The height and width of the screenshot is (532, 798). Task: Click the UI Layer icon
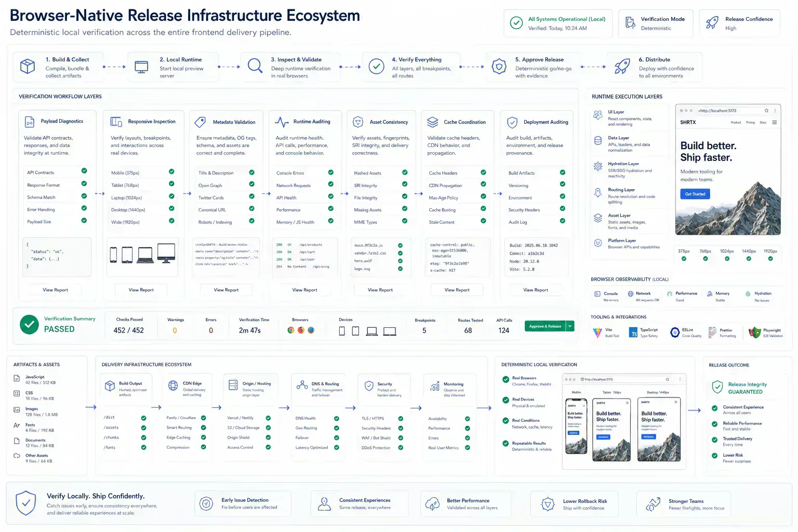click(x=598, y=115)
